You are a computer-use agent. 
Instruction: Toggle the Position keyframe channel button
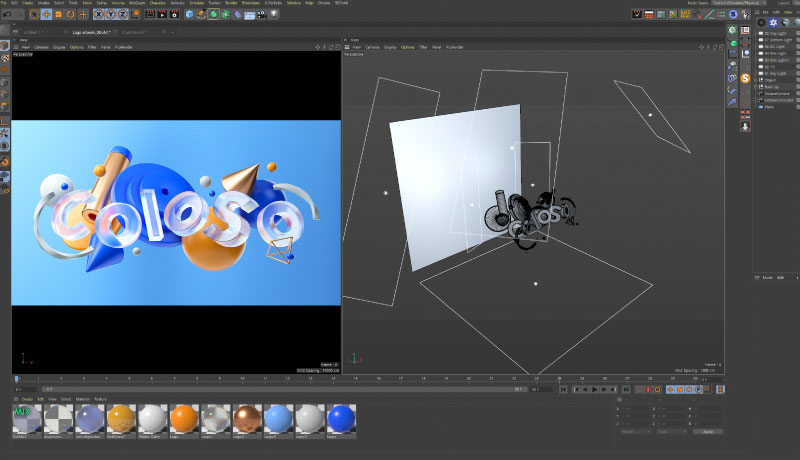coord(670,390)
